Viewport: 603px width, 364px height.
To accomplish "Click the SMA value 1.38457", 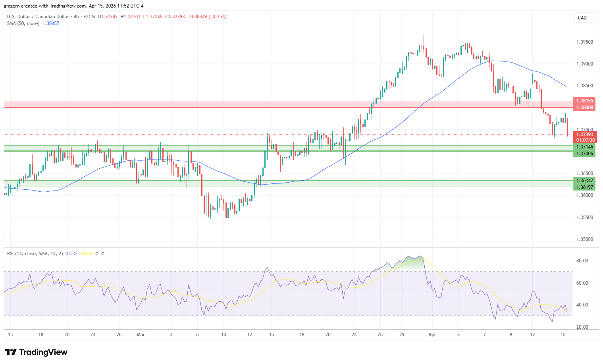I will click(51, 23).
